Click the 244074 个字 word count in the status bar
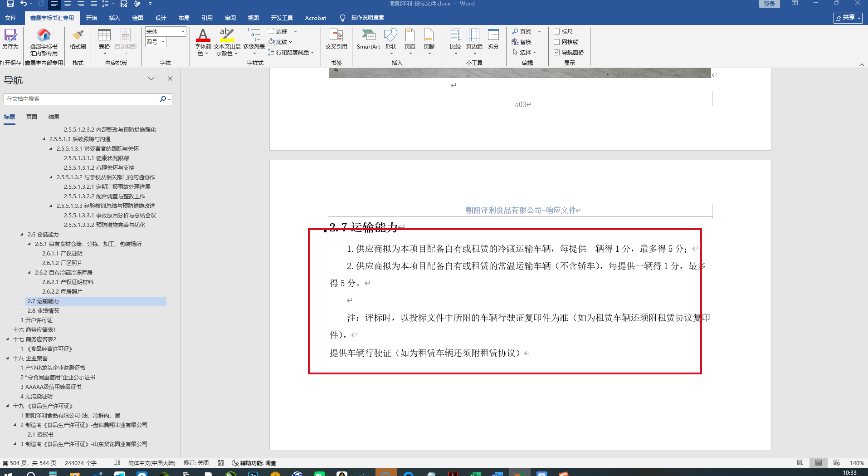The height and width of the screenshot is (476, 868). [x=81, y=463]
